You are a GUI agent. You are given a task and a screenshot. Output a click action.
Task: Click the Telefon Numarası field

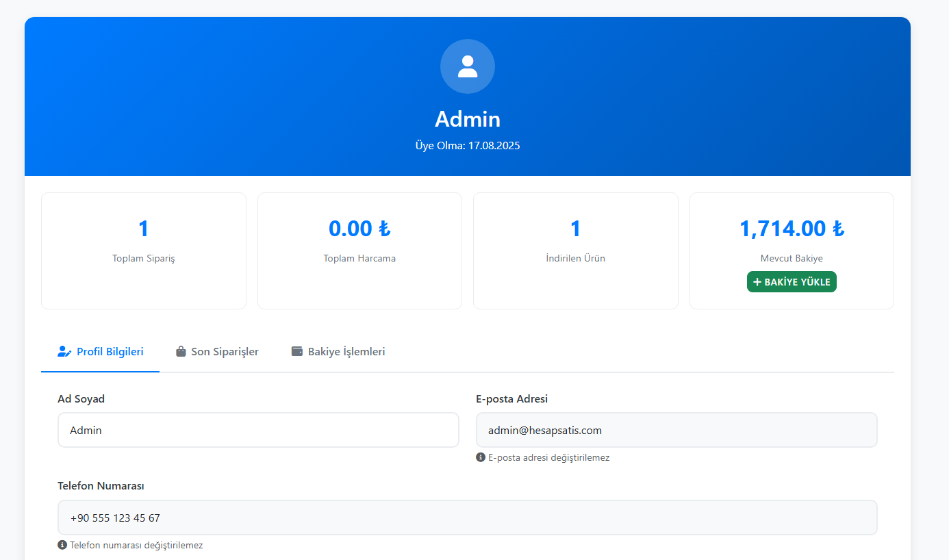pyautogui.click(x=468, y=518)
